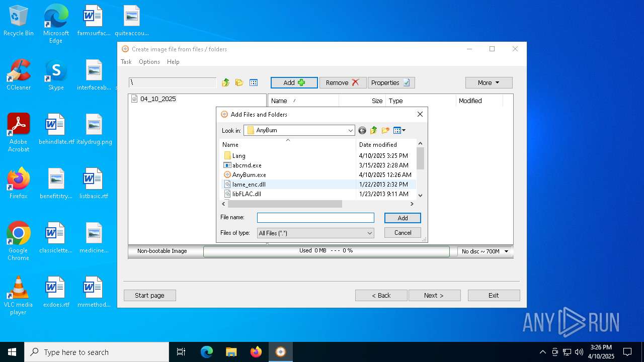Screen dimensions: 644x362
Task: Open Microsoft Edge desktop shortcut
Action: [56, 24]
